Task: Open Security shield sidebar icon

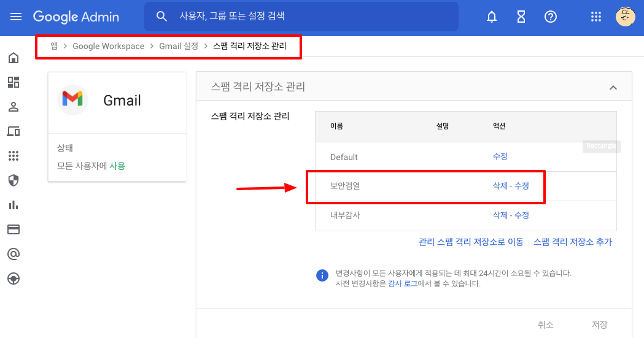Action: pos(14,180)
